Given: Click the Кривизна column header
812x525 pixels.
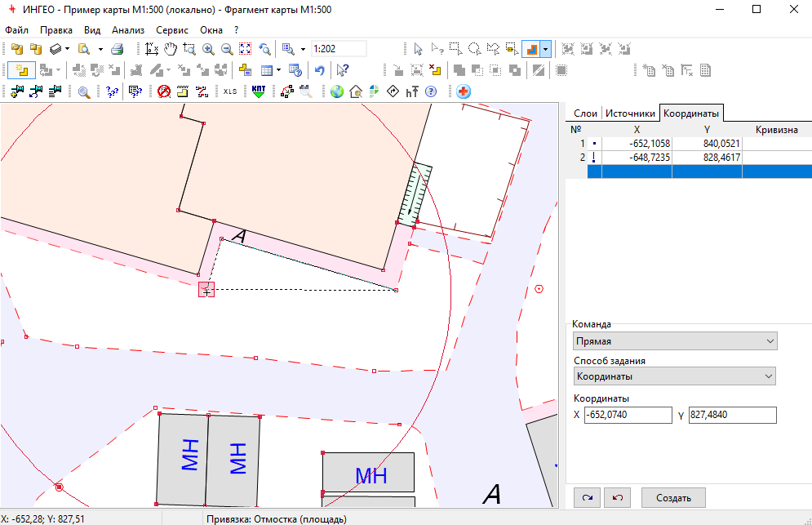Looking at the screenshot, I should (x=776, y=130).
